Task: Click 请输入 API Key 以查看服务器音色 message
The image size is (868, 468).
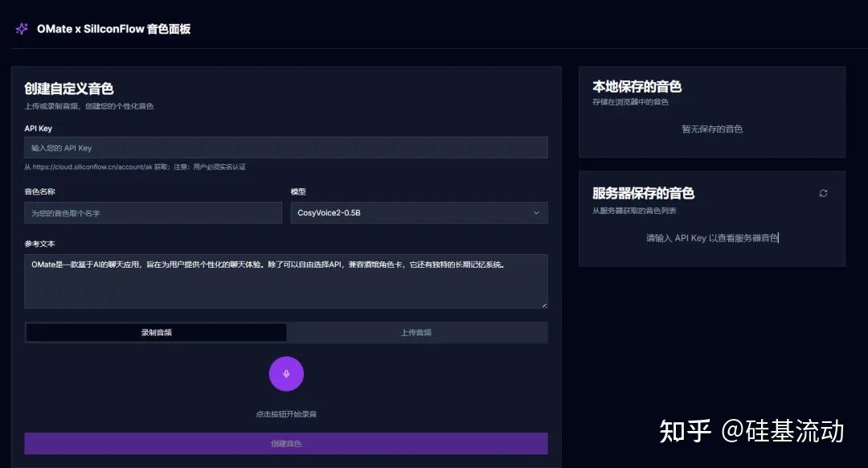Action: click(x=714, y=238)
